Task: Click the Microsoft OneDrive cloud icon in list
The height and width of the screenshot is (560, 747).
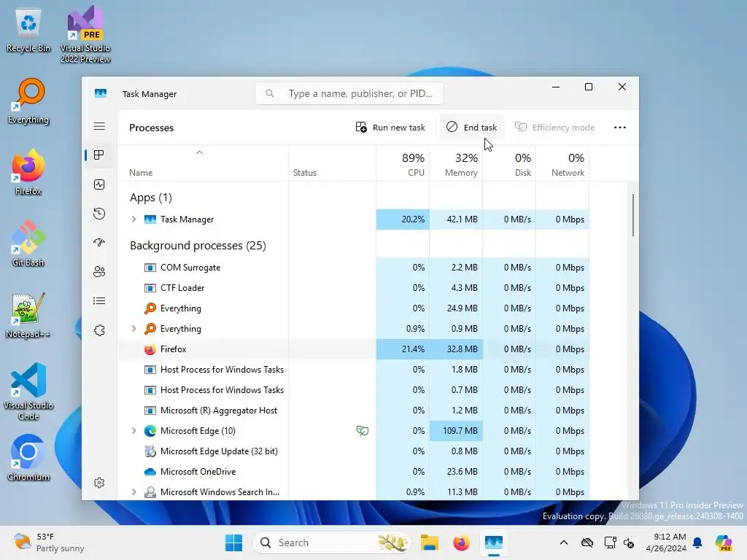Action: [150, 472]
